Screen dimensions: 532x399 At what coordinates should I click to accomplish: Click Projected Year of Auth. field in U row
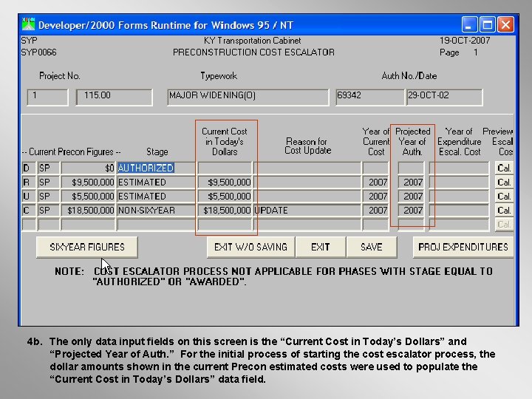coord(411,196)
